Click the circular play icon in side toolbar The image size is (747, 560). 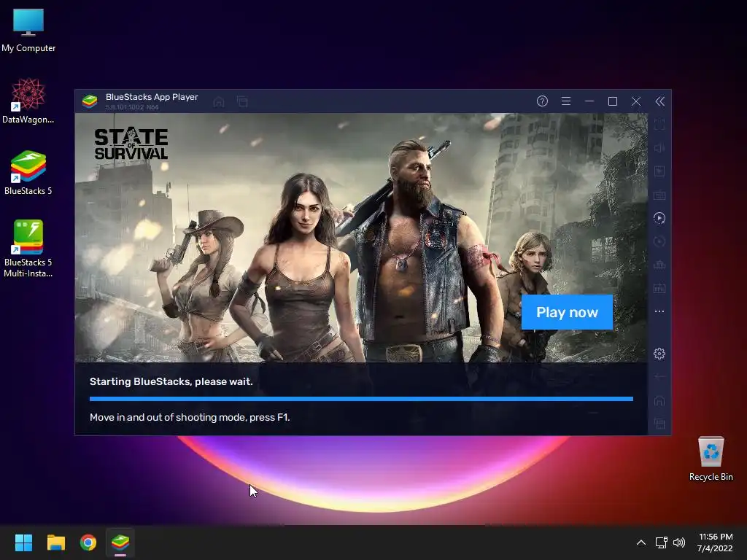click(659, 218)
